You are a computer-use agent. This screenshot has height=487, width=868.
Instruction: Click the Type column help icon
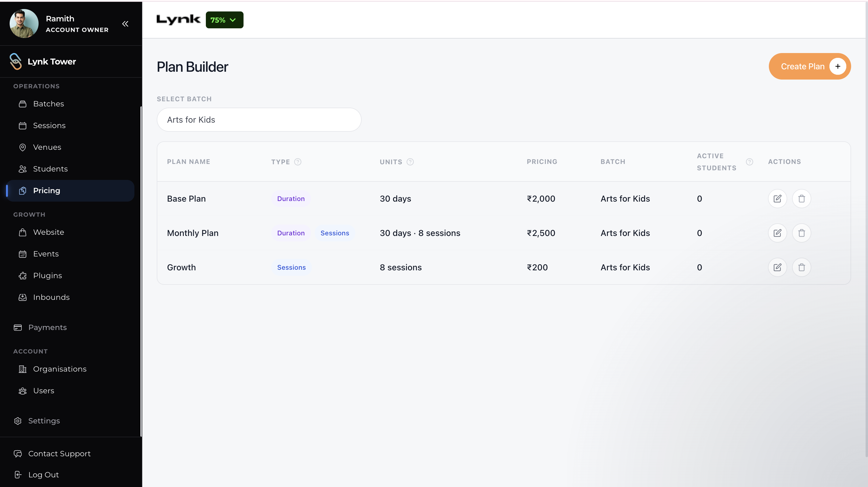click(298, 162)
